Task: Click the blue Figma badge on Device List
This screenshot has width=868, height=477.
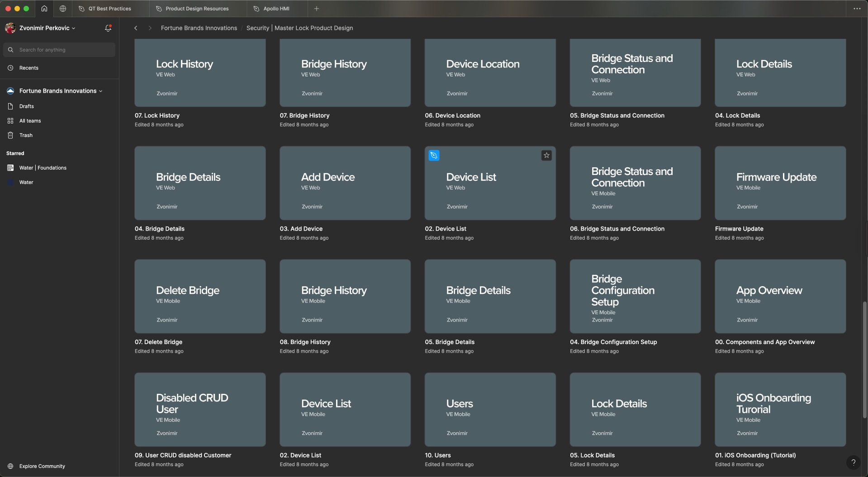Action: (434, 156)
